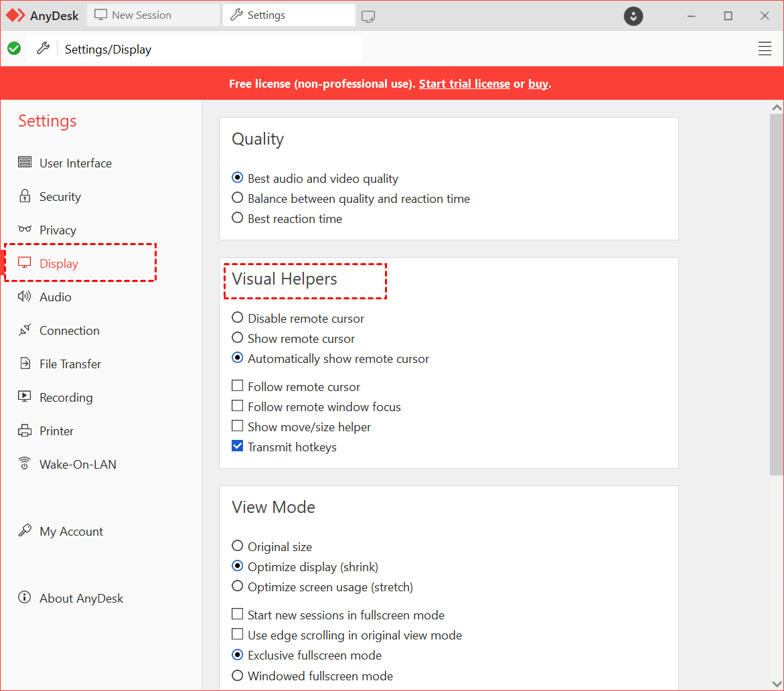Image resolution: width=784 pixels, height=691 pixels.
Task: Click the Audio speaker icon
Action: point(24,297)
